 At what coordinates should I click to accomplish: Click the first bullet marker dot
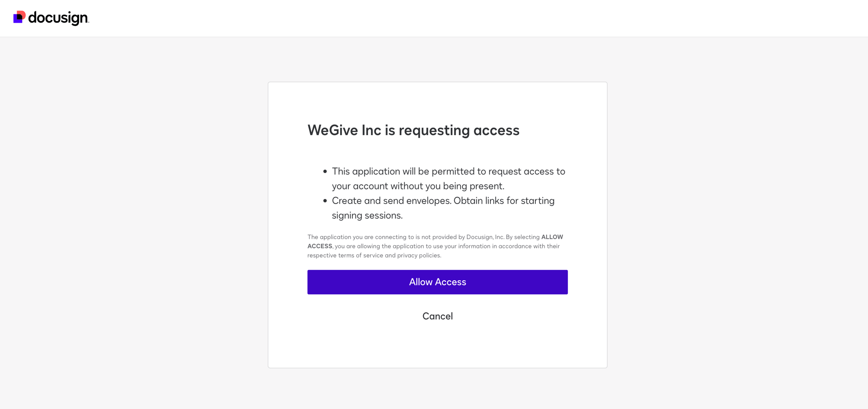click(324, 171)
